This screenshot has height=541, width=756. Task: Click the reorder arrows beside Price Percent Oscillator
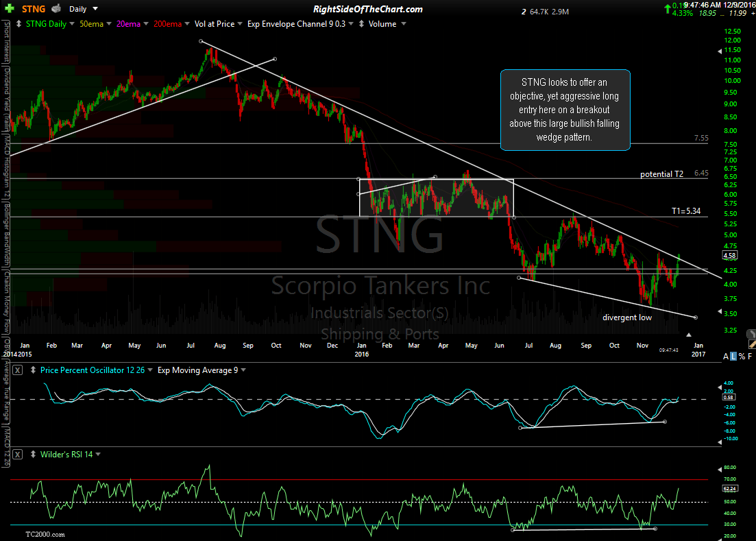33,370
